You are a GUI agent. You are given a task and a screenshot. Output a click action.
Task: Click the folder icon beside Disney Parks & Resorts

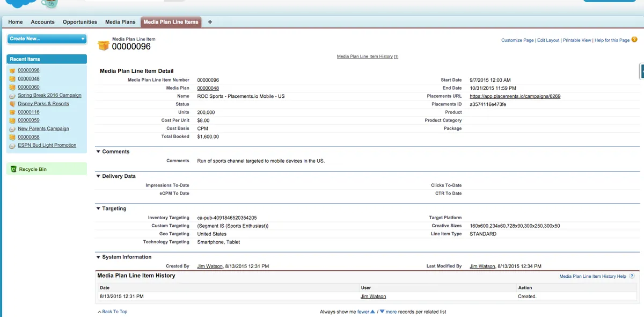[x=12, y=104]
